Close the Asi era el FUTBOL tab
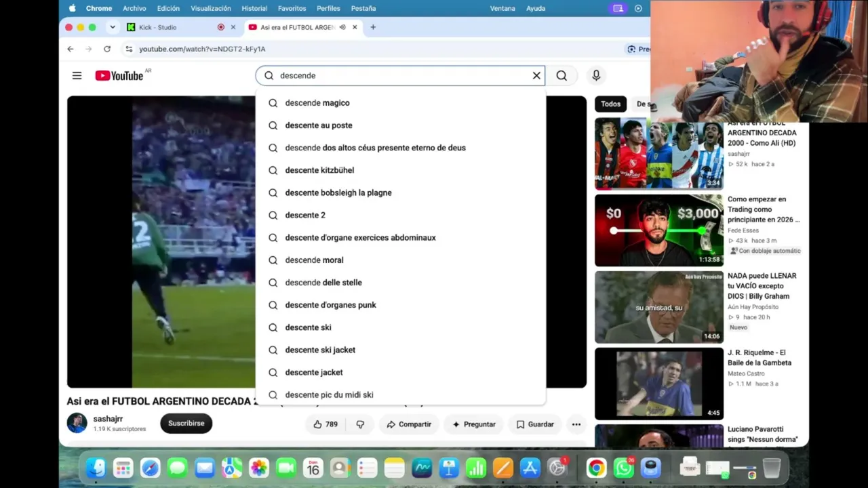 (x=355, y=27)
